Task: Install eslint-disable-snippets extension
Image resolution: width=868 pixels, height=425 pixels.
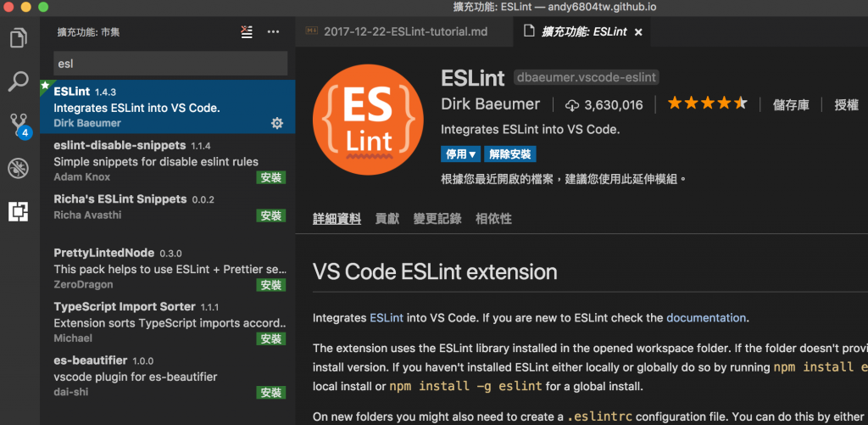Action: tap(271, 177)
